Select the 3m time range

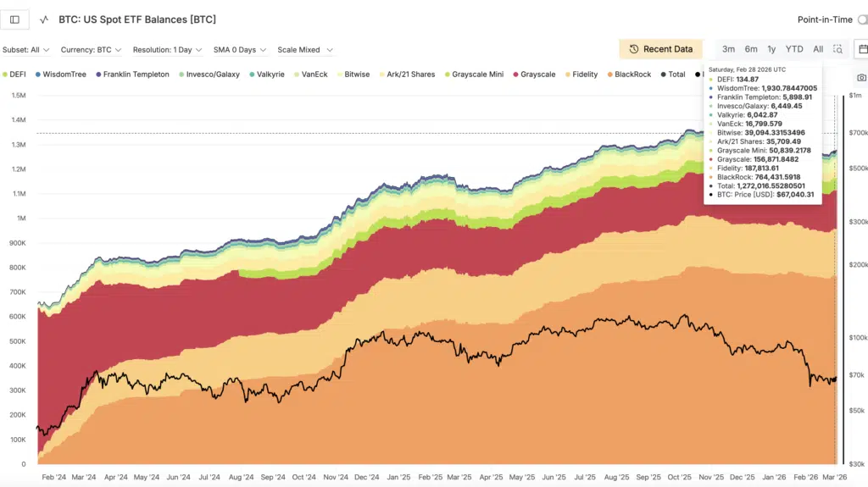click(728, 49)
